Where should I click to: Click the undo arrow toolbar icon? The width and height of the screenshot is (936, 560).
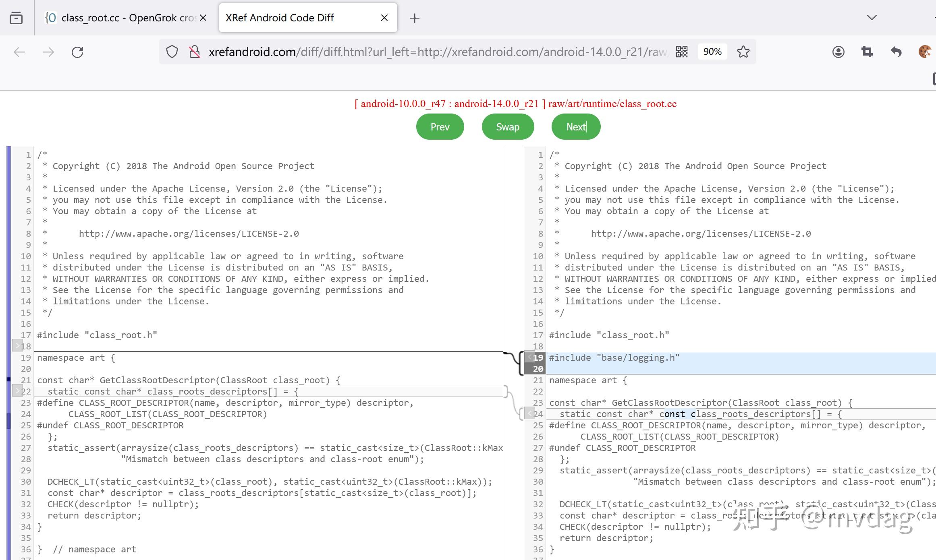click(896, 52)
